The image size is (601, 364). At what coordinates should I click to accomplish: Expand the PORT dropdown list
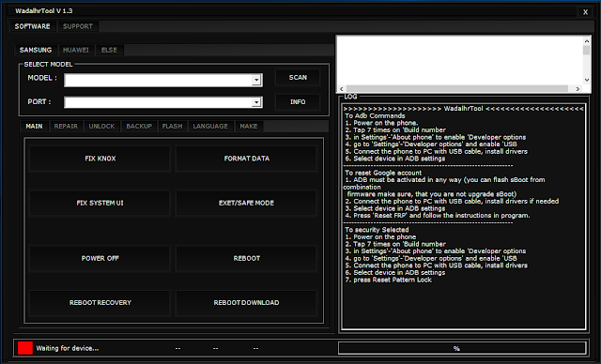click(256, 102)
